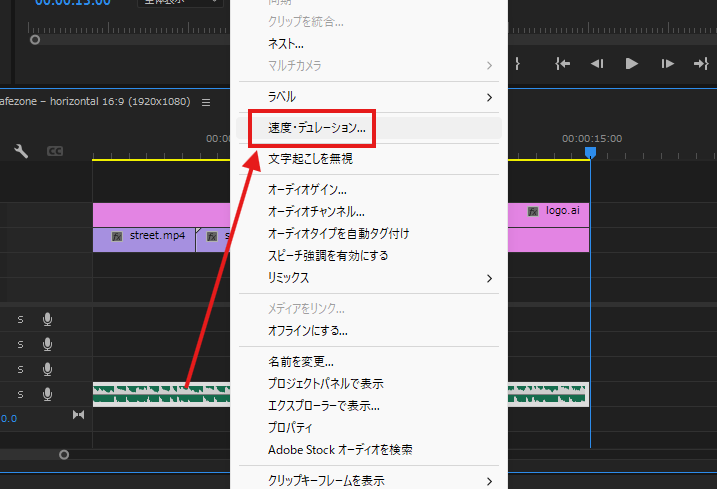The image size is (717, 489).
Task: Choose 速度・デュレーション... from context menu
Action: tap(317, 128)
